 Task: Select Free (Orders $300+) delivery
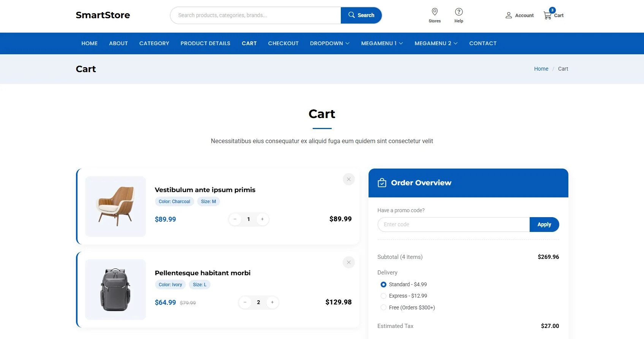pos(384,307)
